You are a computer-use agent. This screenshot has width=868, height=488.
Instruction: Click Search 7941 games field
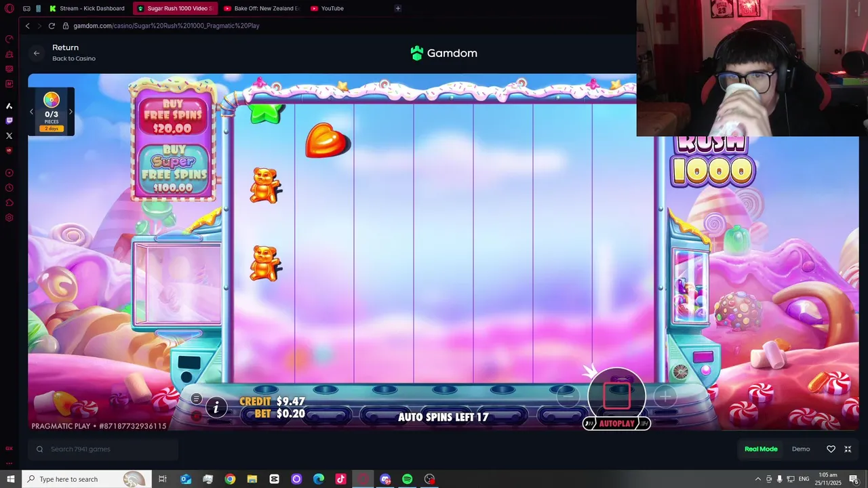[103, 449]
